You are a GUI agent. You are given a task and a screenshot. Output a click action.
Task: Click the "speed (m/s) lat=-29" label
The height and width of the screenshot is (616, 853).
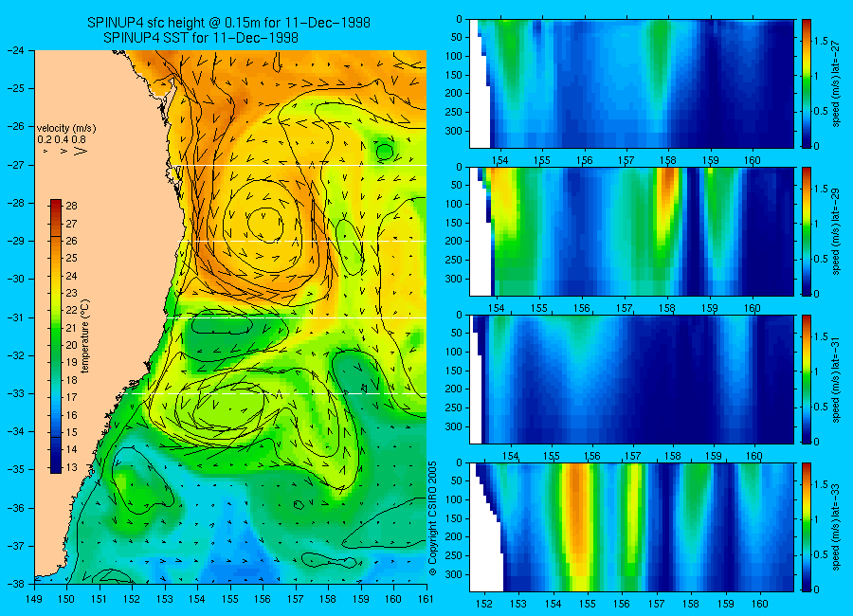coord(836,231)
